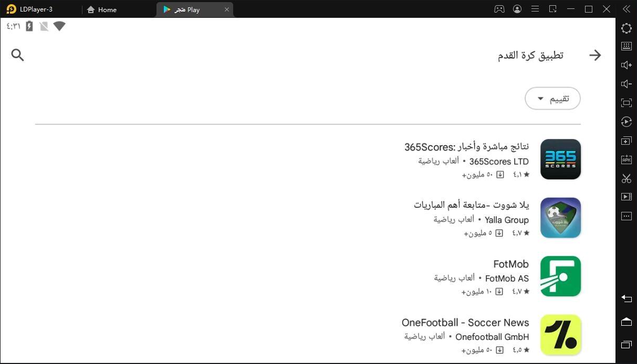Click the Android recent apps button in sidebar
This screenshot has height=364, width=637.
(626, 345)
